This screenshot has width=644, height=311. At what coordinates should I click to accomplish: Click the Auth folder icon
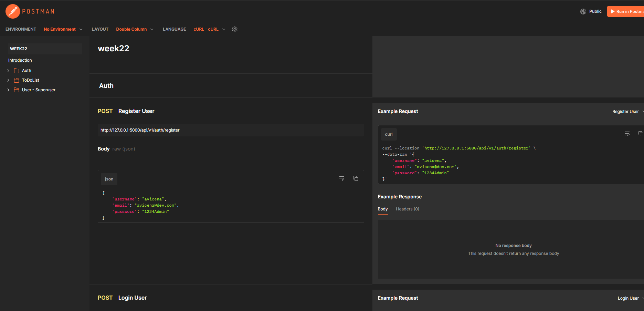coord(17,71)
